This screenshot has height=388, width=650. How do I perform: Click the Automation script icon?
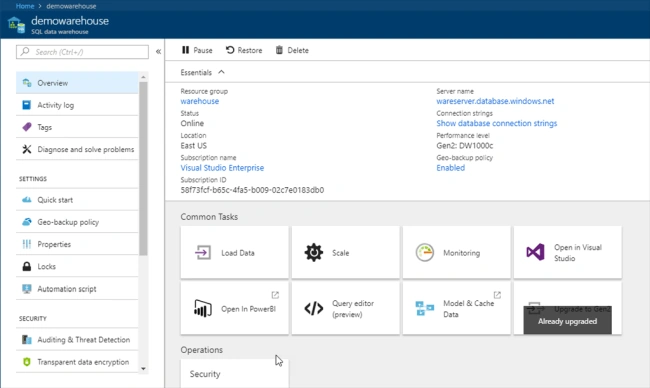click(27, 289)
